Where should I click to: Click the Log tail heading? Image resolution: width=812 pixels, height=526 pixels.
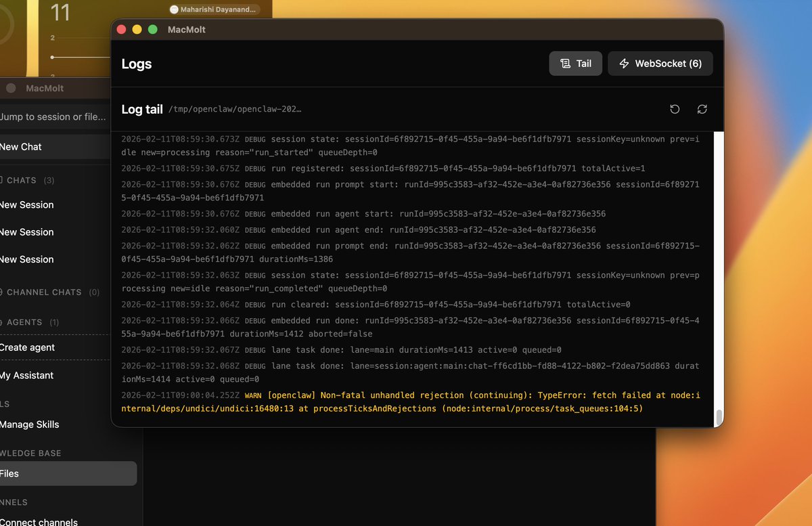click(x=142, y=109)
